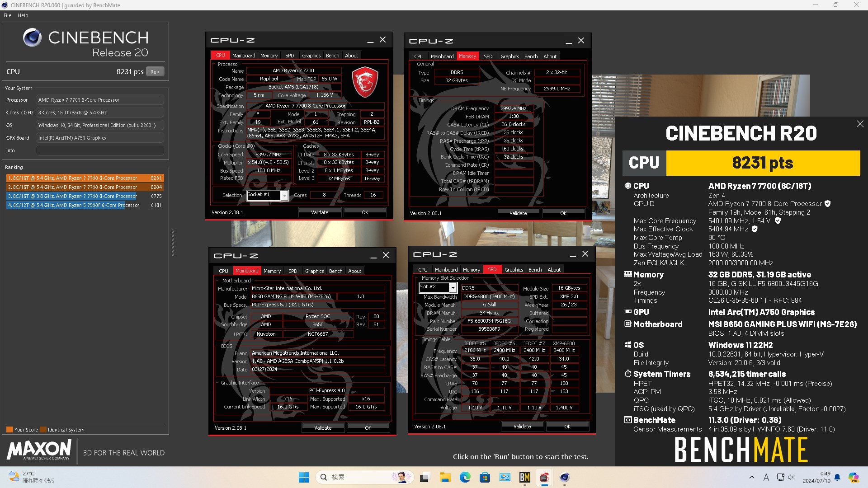Click the BenchMate section icon near version
This screenshot has height=488, width=868.
pos(627,420)
